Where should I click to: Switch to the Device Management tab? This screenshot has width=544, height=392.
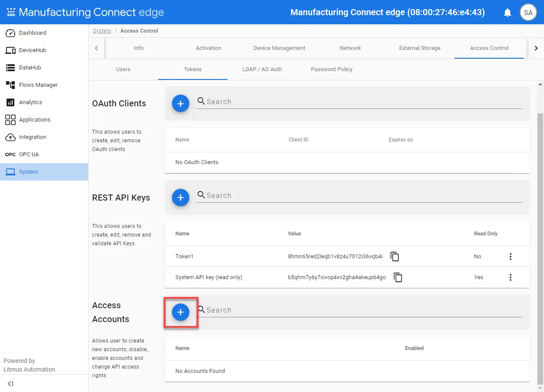(x=279, y=48)
